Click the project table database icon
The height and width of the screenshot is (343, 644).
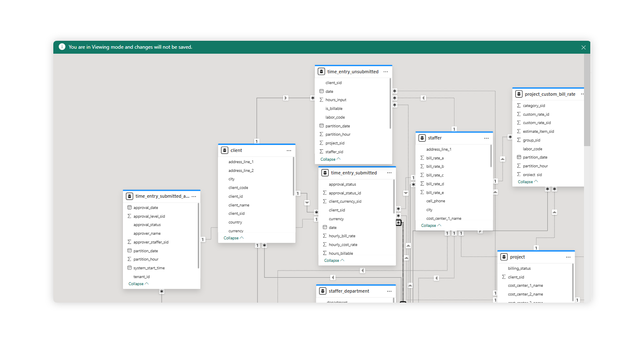coord(504,257)
